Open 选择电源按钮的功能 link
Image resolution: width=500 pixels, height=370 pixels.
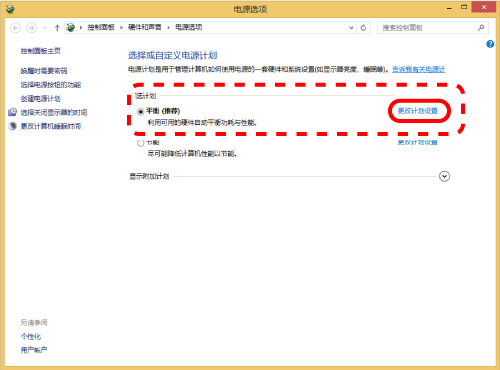pos(51,85)
